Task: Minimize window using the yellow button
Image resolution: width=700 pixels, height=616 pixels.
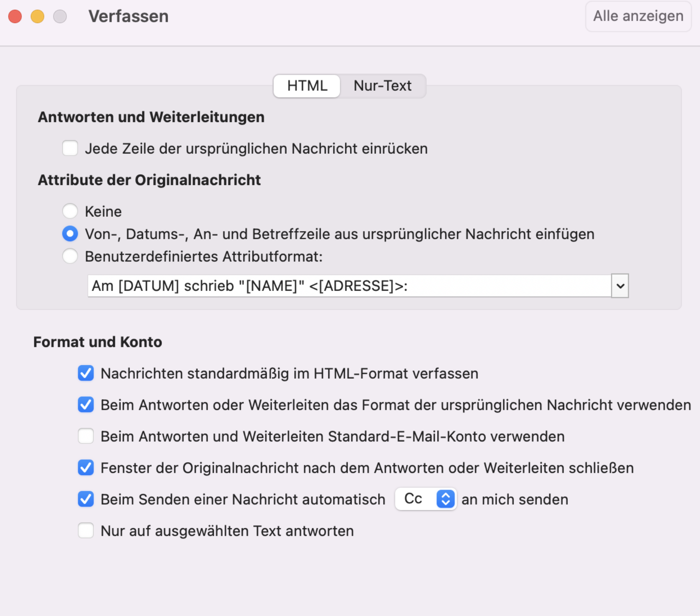Action: [x=38, y=17]
